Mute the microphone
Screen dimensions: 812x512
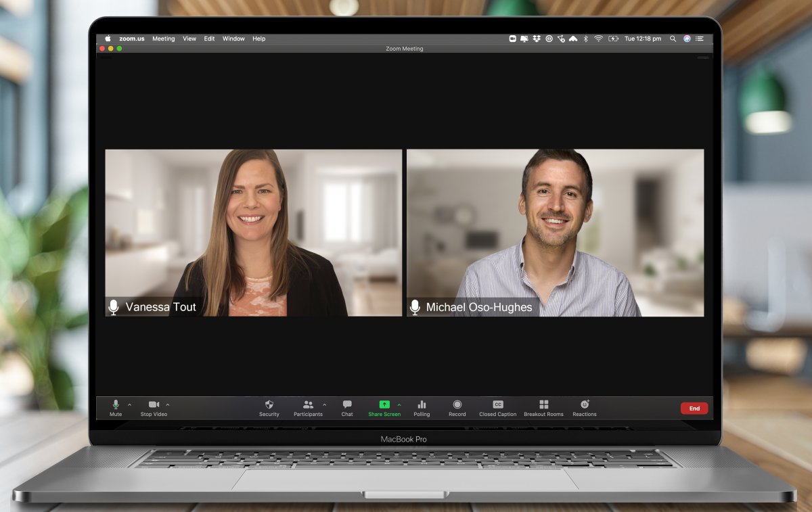click(116, 404)
